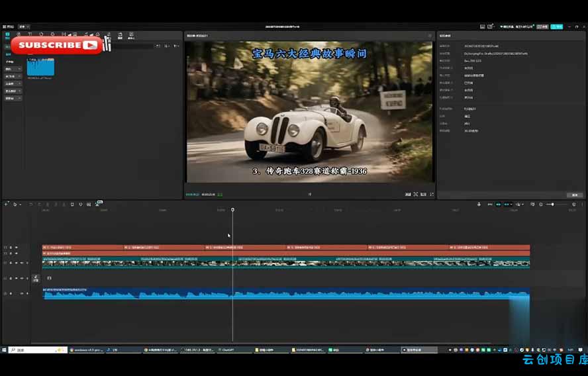Open the media filter dropdown

176,46
